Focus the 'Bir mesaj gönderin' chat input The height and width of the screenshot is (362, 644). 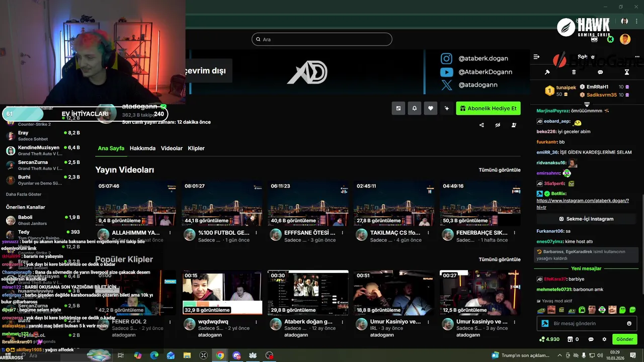586,323
